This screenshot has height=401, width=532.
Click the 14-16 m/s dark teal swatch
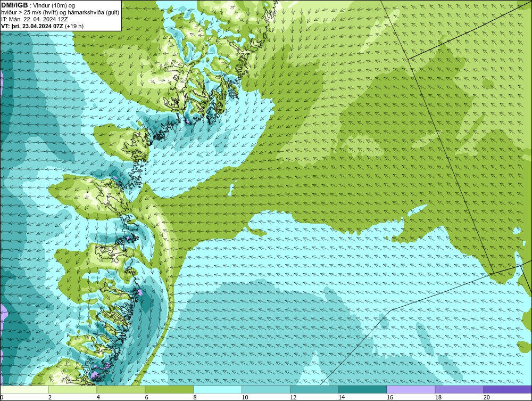click(363, 389)
